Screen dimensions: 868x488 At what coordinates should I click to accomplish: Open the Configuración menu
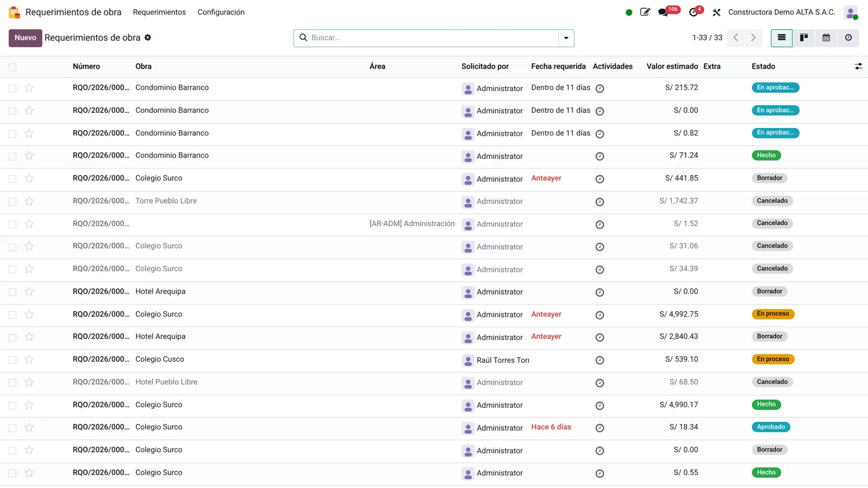[221, 12]
